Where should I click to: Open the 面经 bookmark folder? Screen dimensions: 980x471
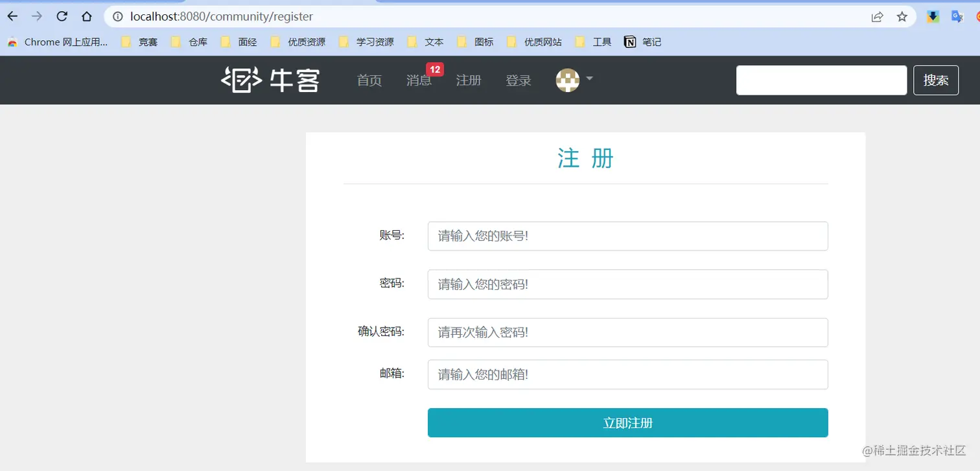[239, 42]
